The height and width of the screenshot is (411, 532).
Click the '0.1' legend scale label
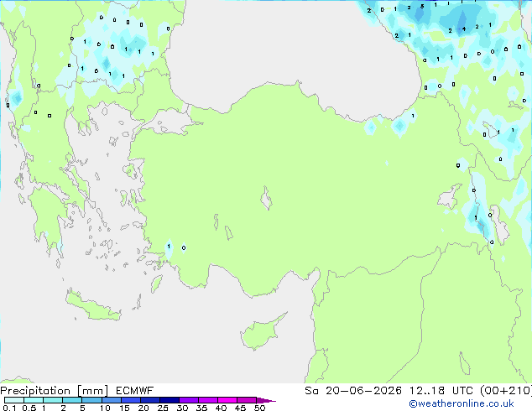(x=9, y=408)
